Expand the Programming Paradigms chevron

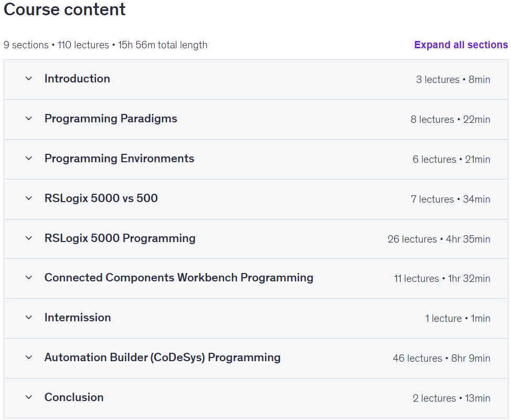point(29,118)
